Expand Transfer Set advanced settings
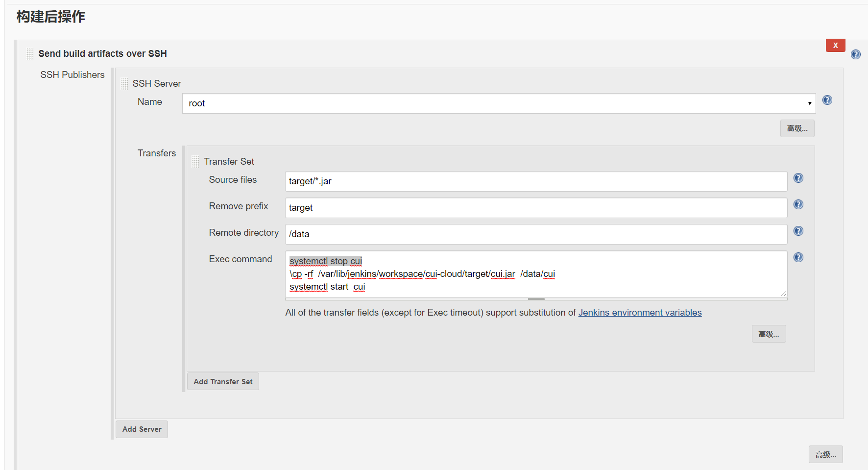The height and width of the screenshot is (470, 868). (x=769, y=334)
